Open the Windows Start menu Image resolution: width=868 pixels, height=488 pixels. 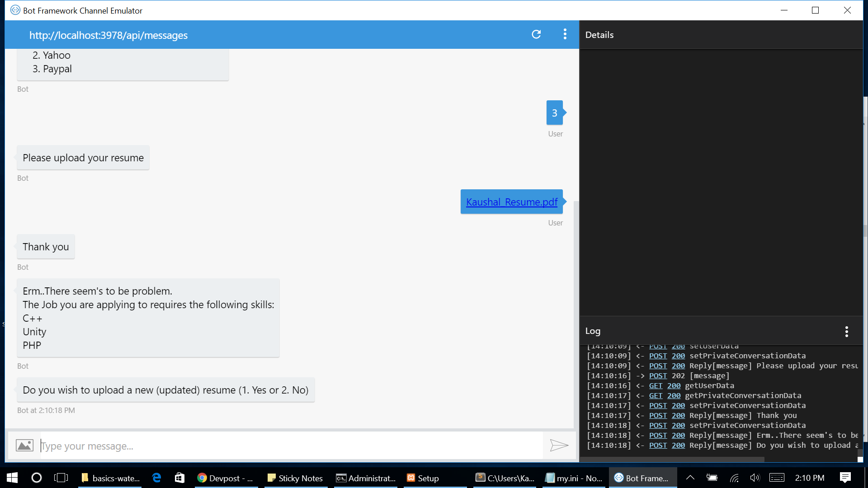[12, 478]
